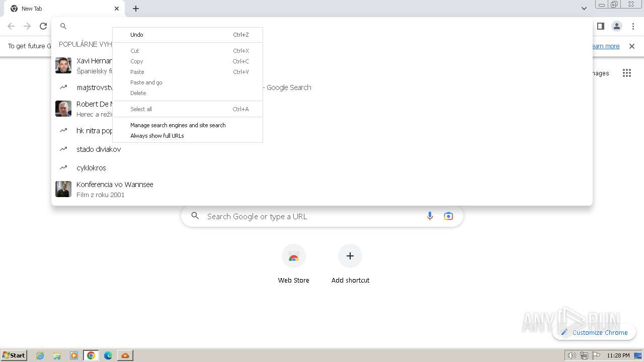Select Xavi Hernandez suggestion thumbnail
Viewport: 644px width, 362px height.
point(63,65)
